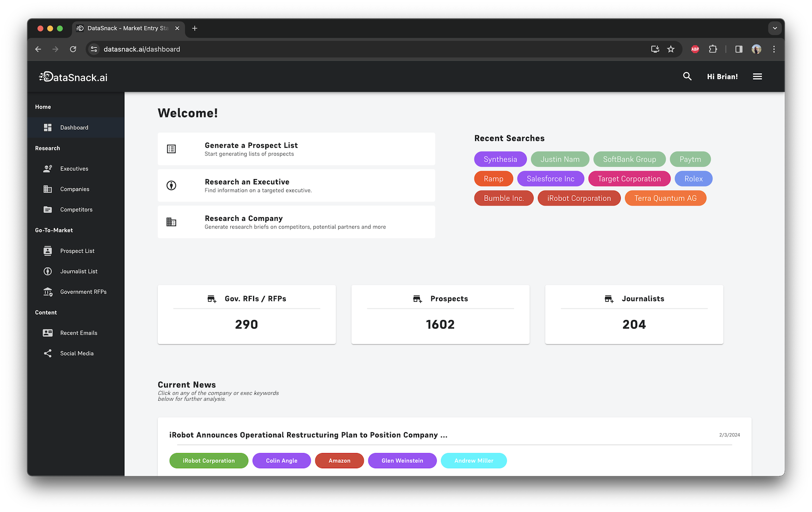Reload the page with the refresh button
The image size is (812, 512).
[73, 49]
